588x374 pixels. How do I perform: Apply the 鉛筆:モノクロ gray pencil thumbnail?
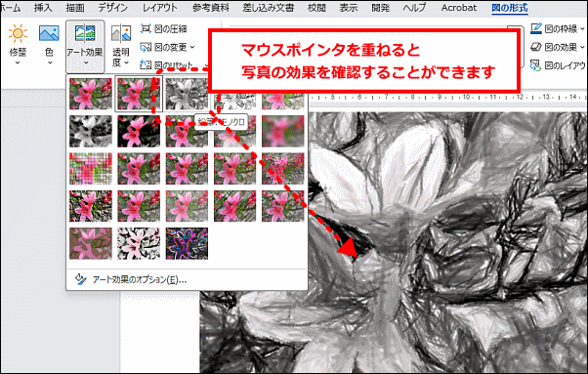[187, 94]
